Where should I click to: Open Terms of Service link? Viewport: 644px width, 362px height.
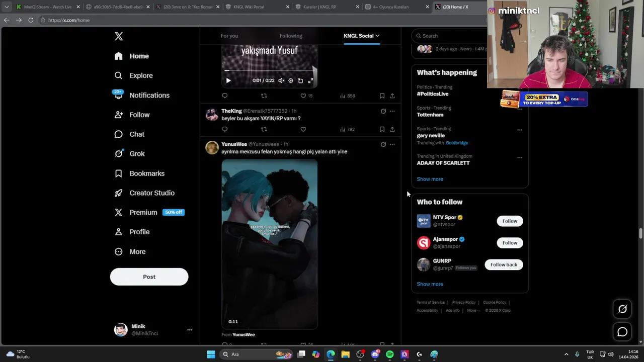click(x=431, y=302)
